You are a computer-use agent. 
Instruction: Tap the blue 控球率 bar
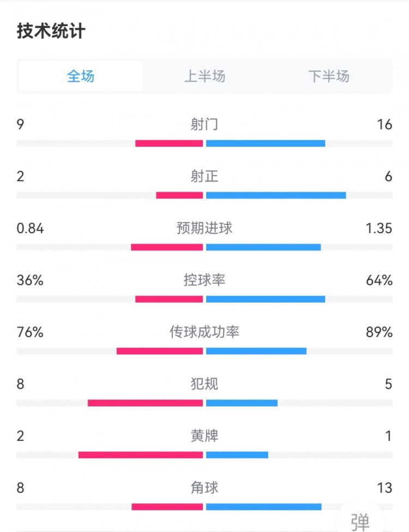[x=266, y=299]
